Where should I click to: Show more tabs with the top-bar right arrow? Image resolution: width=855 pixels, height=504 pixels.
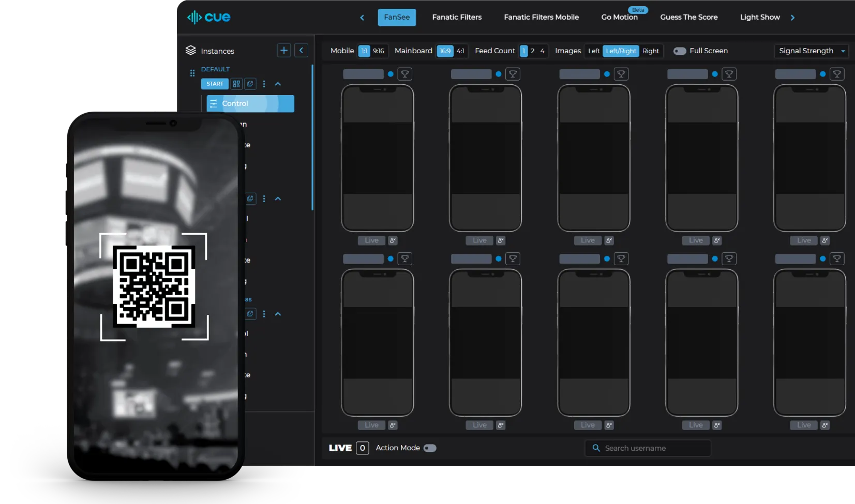[x=792, y=18]
